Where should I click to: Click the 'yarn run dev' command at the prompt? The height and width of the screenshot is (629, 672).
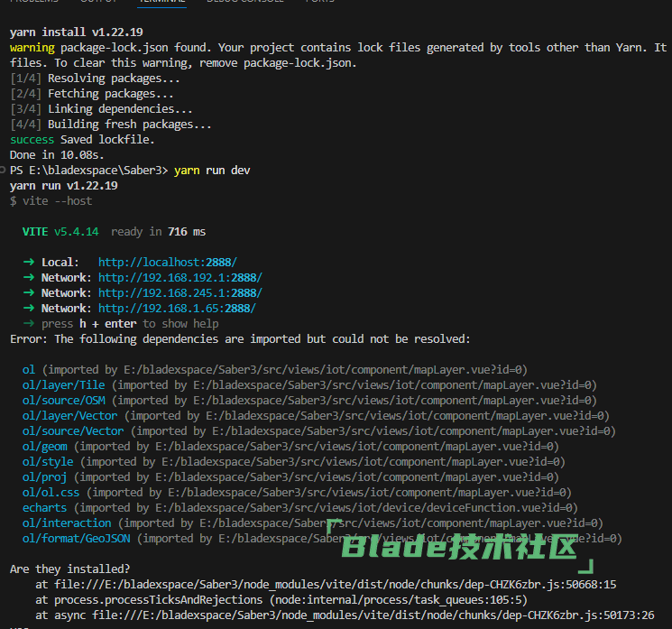[x=212, y=171]
